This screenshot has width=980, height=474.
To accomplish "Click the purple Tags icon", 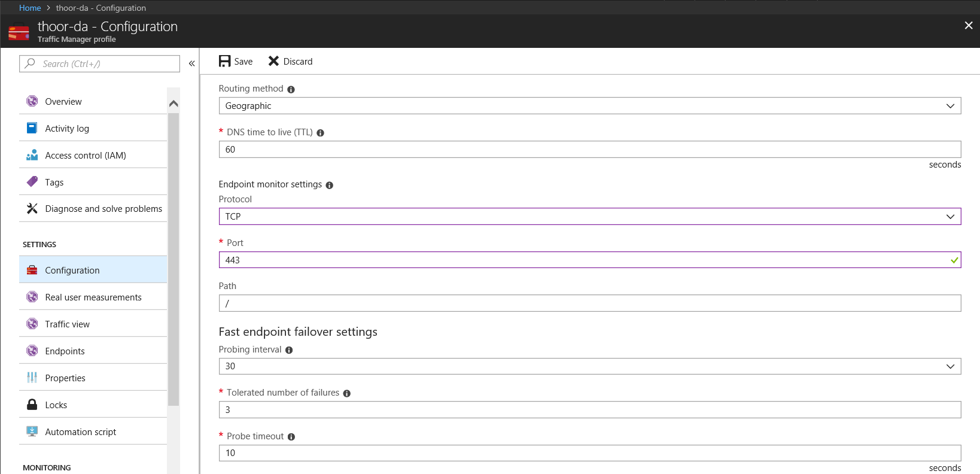I will 32,181.
